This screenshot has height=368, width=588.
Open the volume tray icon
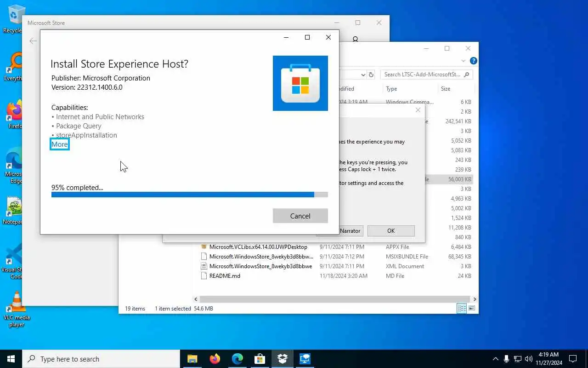(x=528, y=359)
